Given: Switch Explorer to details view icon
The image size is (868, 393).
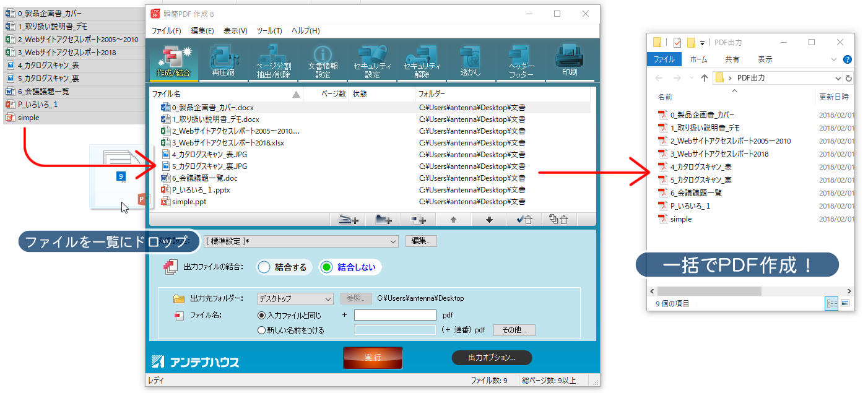Looking at the screenshot, I should coord(831,303).
